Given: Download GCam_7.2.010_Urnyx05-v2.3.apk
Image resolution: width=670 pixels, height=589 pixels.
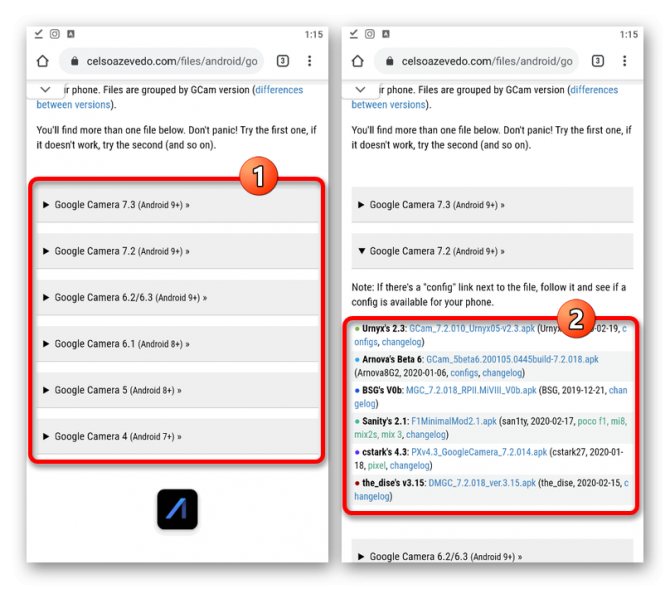Looking at the screenshot, I should pos(472,328).
